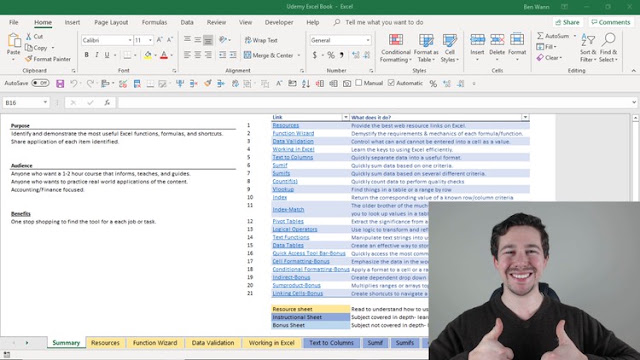Screen dimensions: 640x360
Task: Click the AutoSum sigma icon
Action: tap(540, 36)
